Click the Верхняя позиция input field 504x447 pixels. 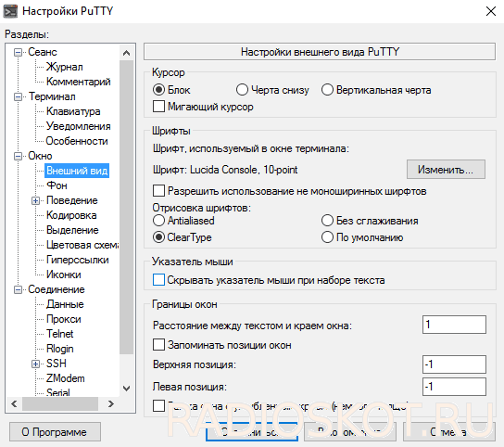[454, 364]
